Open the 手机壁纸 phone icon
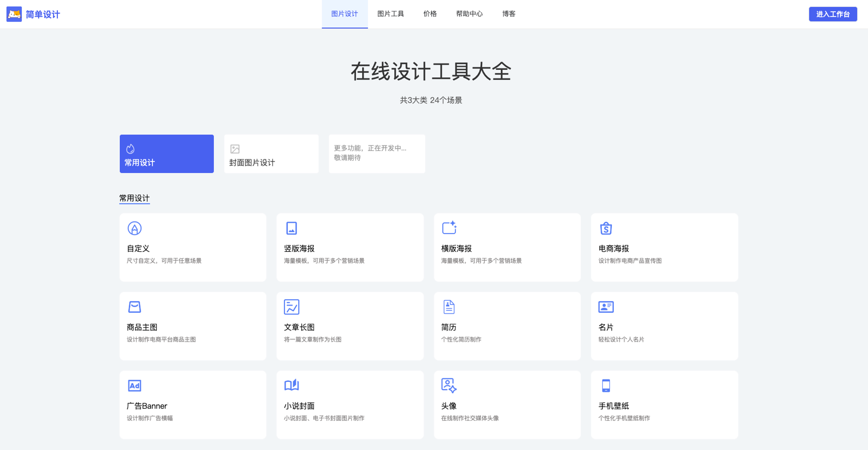 [x=606, y=385]
